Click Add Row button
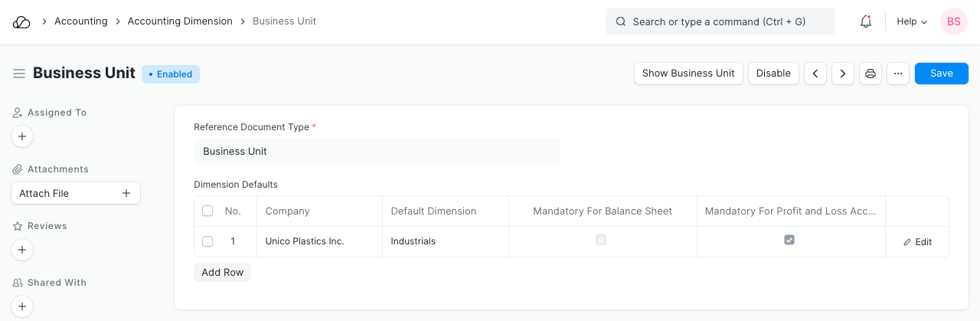The width and height of the screenshot is (980, 321). pyautogui.click(x=222, y=273)
